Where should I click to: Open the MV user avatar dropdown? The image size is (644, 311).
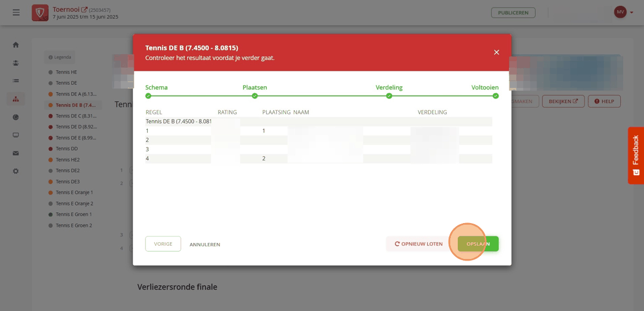(x=624, y=12)
